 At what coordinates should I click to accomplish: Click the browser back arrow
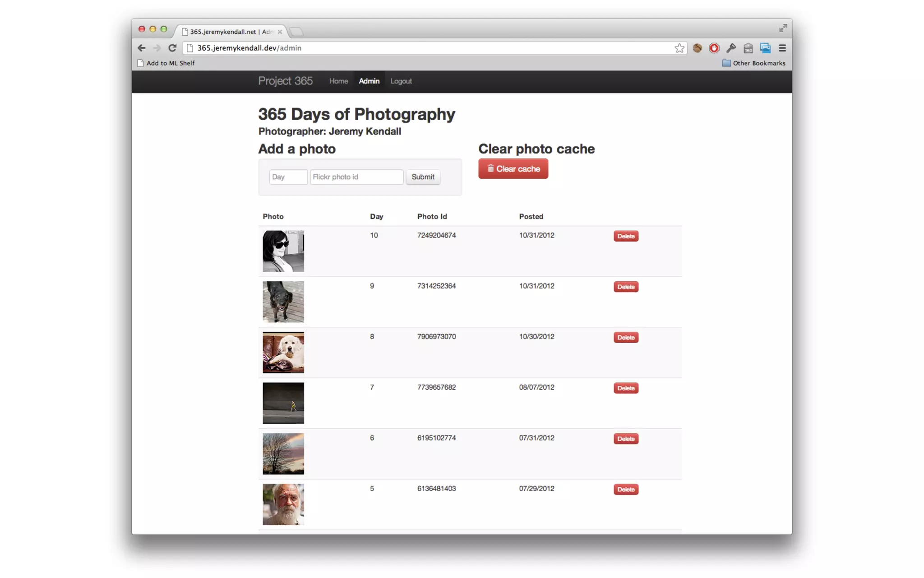click(142, 48)
